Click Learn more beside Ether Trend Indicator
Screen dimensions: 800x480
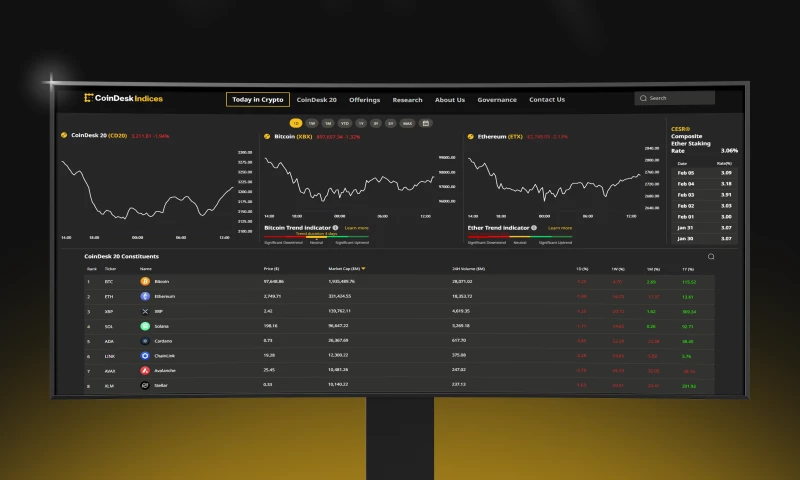click(560, 228)
